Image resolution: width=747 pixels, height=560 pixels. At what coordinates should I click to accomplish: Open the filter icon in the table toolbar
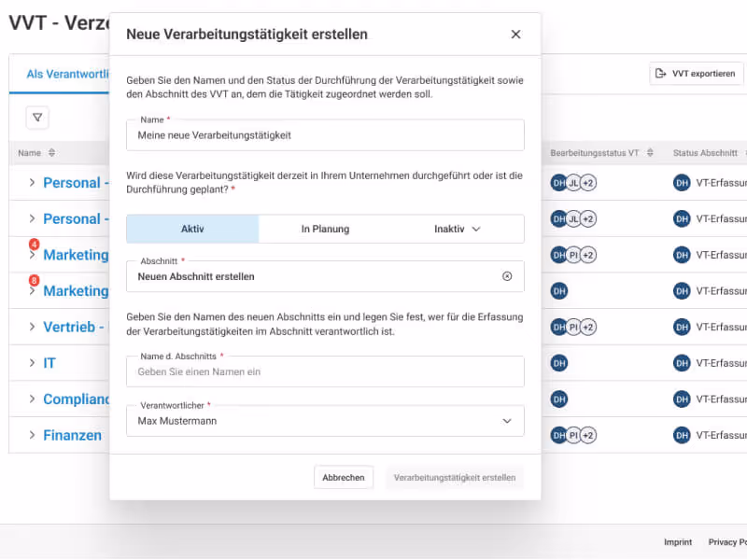[x=37, y=118]
